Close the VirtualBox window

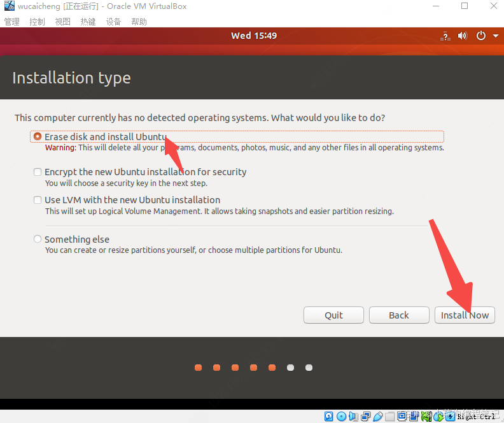click(494, 6)
